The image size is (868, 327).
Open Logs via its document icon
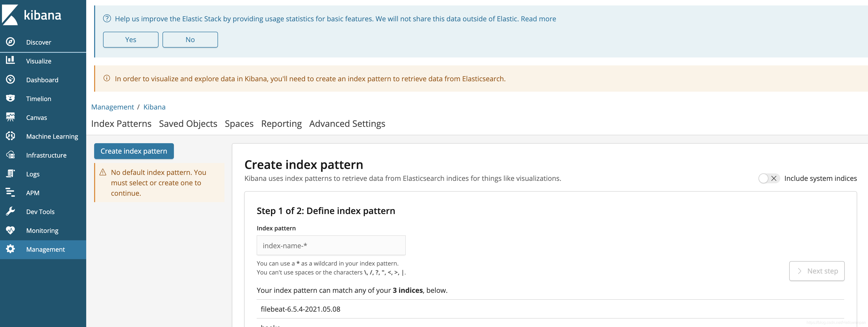point(10,174)
